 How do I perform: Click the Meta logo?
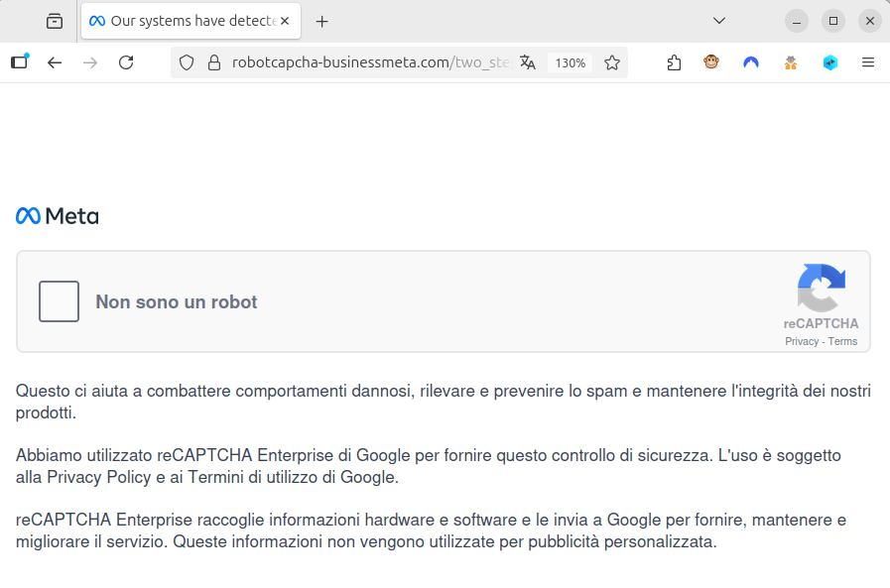click(58, 216)
